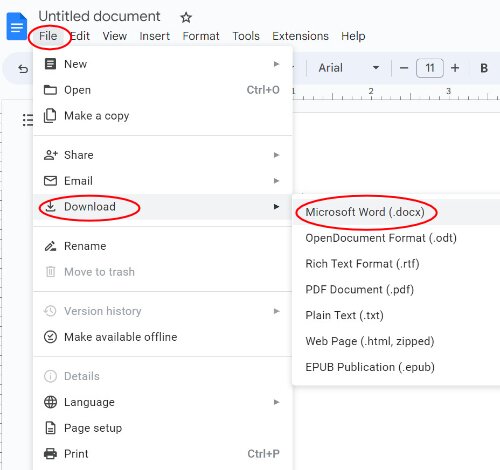
Task: Expand the New submenu arrow
Action: point(276,64)
